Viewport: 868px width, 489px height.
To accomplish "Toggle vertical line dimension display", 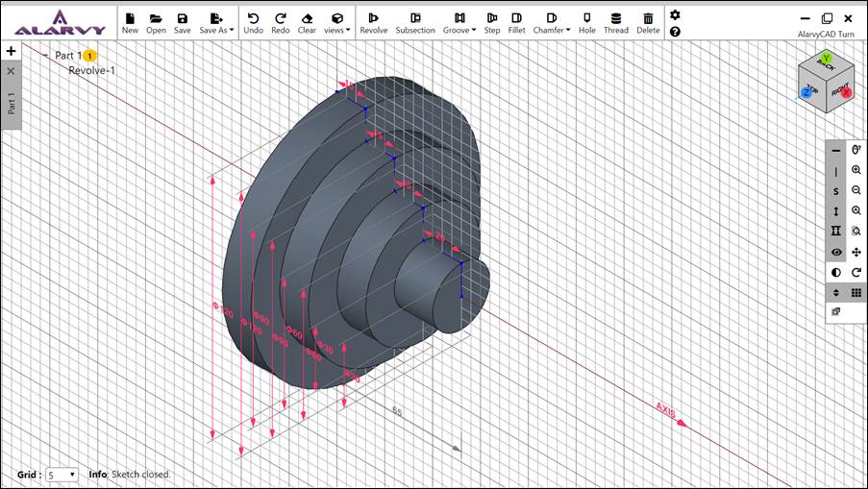I will tap(836, 171).
